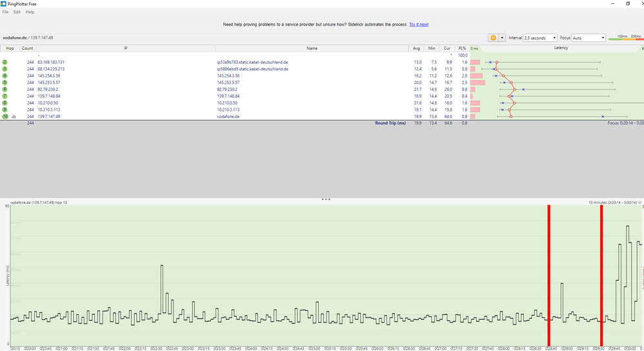
Task: Click the '10 minutes (0:20:14 - 0:30:14)' label
Action: click(612, 203)
